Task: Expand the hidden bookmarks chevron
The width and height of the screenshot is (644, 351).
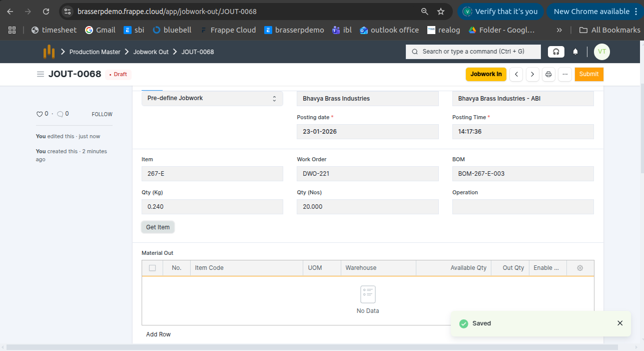Action: pos(559,30)
